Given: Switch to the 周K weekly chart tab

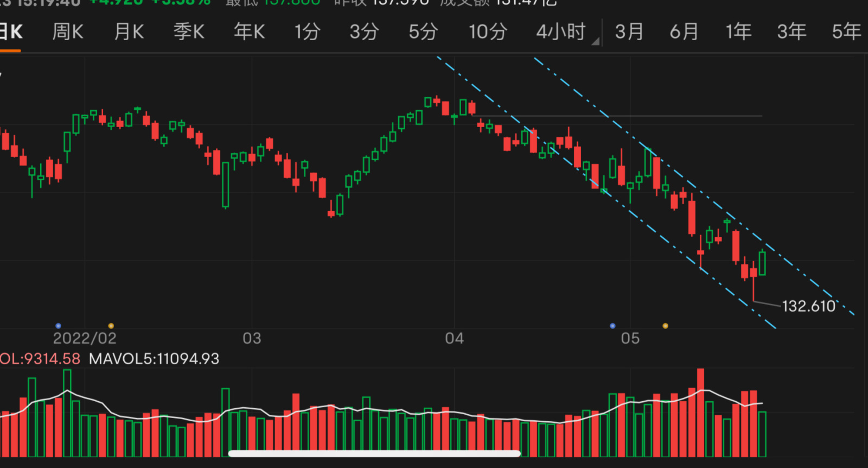Looking at the screenshot, I should click(68, 31).
